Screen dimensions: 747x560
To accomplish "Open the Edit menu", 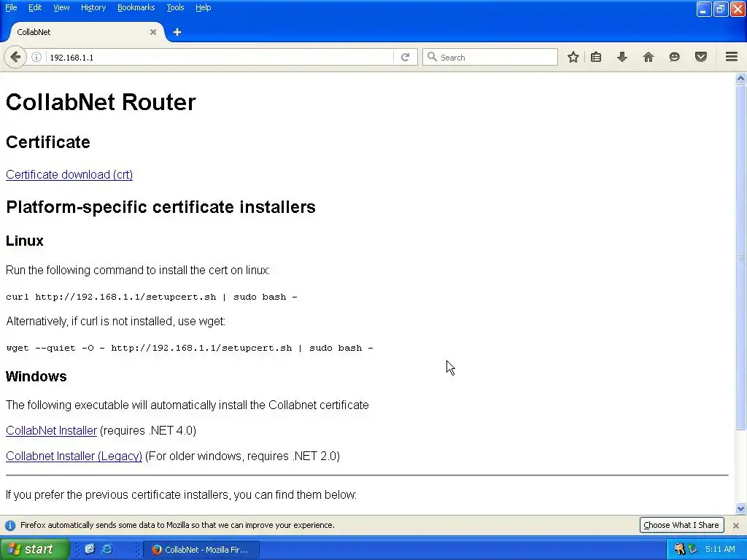I will click(x=35, y=7).
